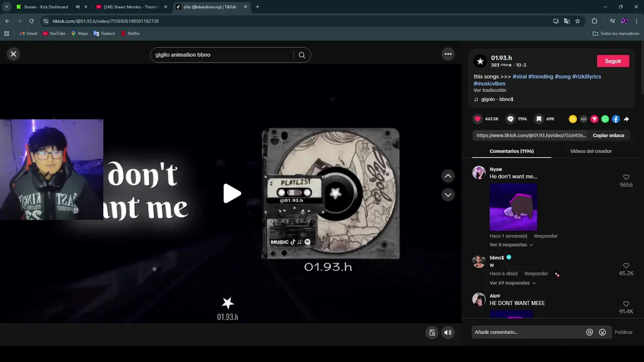Open the #viral hashtag
Viewport: 644px width, 362px height.
[520, 76]
